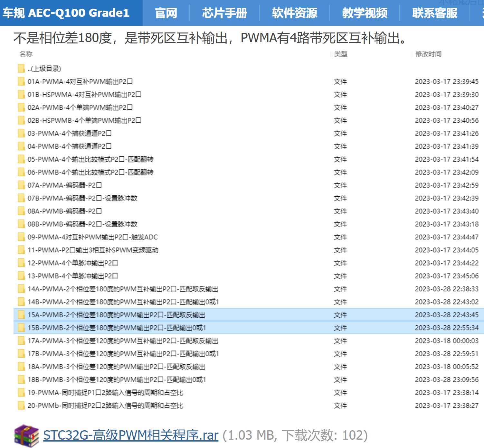Click folder icon of 15A-PWMB row
Image resolution: width=484 pixels, height=448 pixels.
coord(21,314)
